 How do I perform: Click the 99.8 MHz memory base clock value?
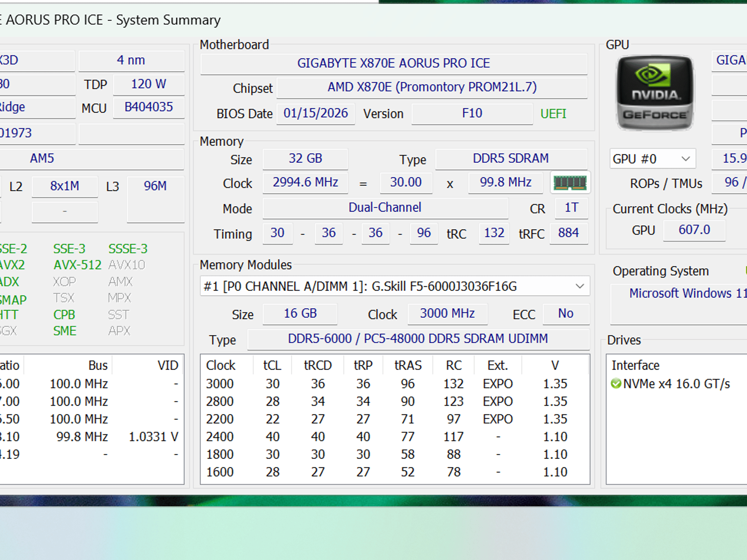(506, 182)
